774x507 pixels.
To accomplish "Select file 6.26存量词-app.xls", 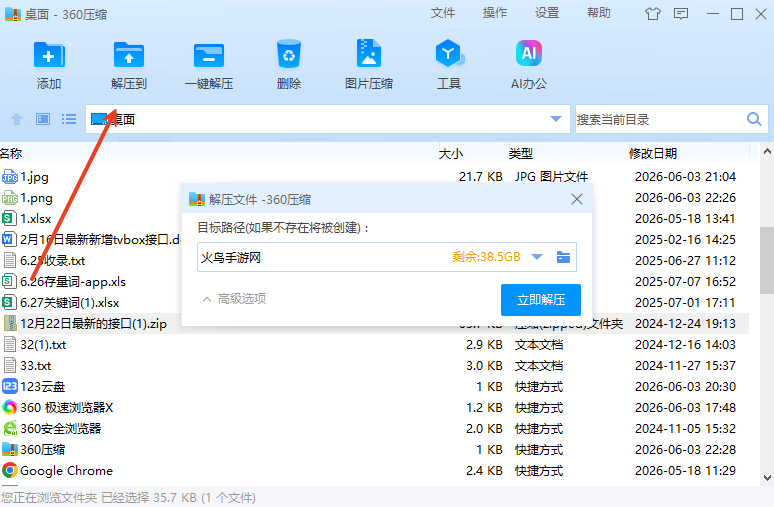I will tap(73, 281).
